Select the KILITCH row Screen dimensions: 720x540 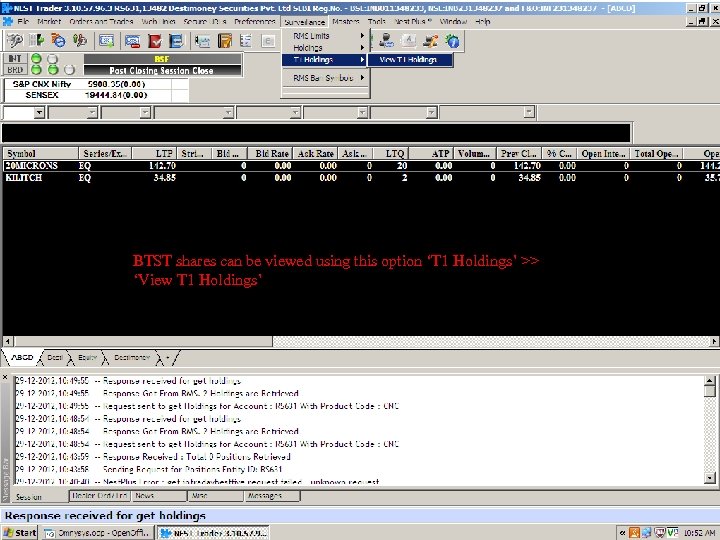pos(361,178)
